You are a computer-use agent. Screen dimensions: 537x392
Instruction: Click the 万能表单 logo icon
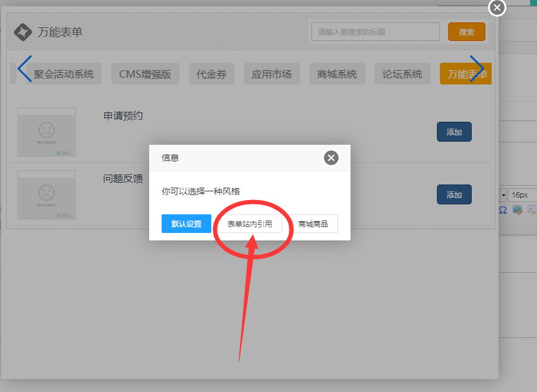point(23,32)
